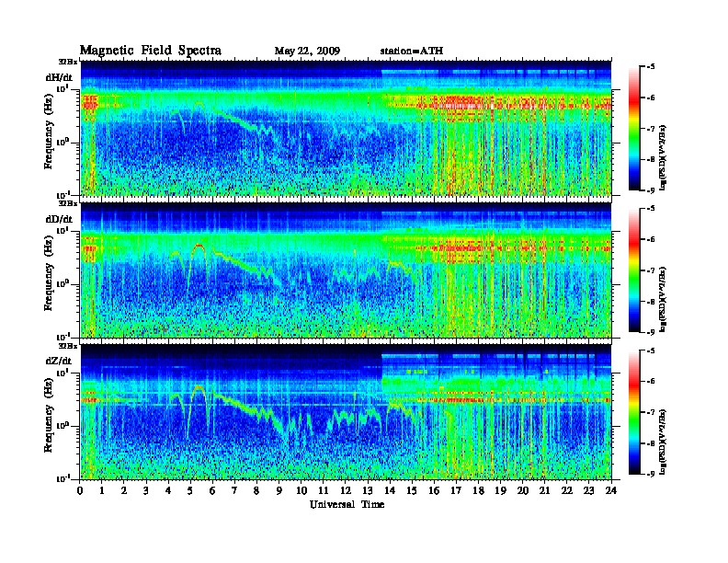
Task: Click the dZ/dt spectrogram panel
Action: click(x=346, y=412)
